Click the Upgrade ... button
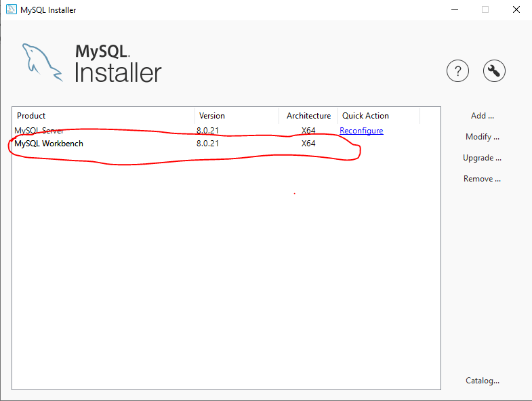This screenshot has width=532, height=401. point(482,158)
